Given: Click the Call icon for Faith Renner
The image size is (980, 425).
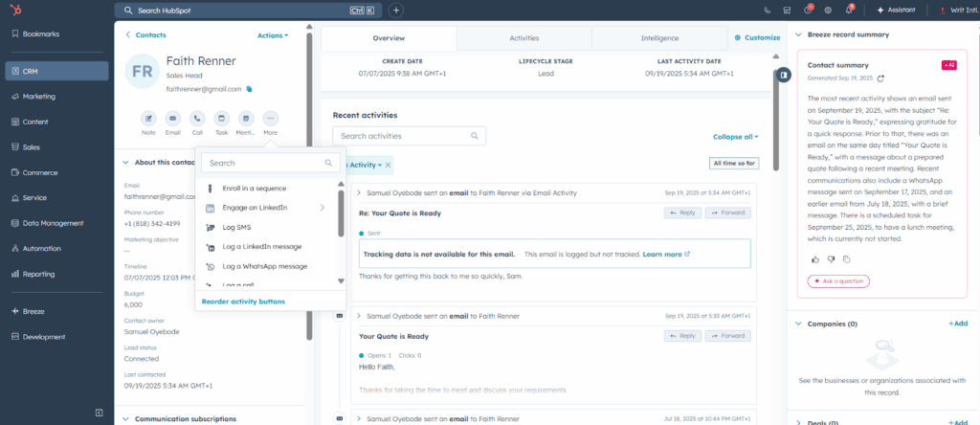Looking at the screenshot, I should pyautogui.click(x=197, y=119).
